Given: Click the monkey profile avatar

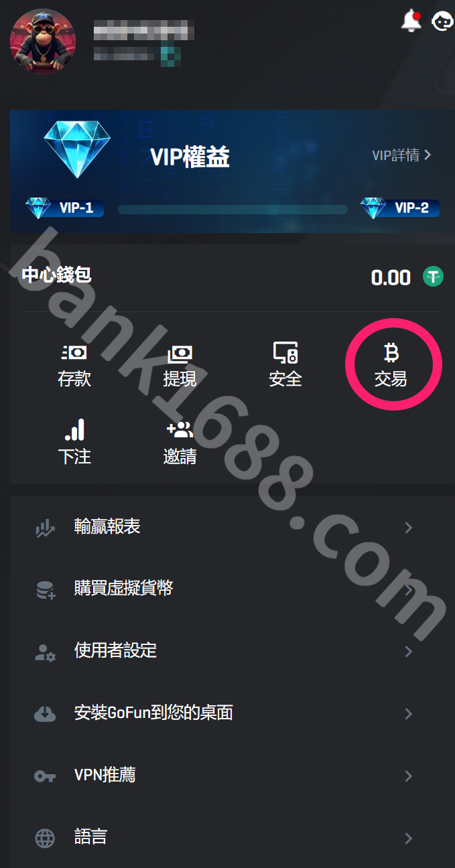Looking at the screenshot, I should click(38, 41).
